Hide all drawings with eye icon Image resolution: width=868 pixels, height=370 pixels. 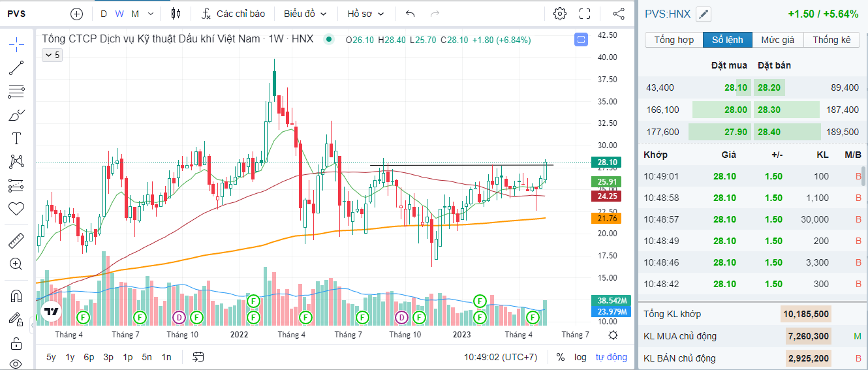click(x=16, y=363)
